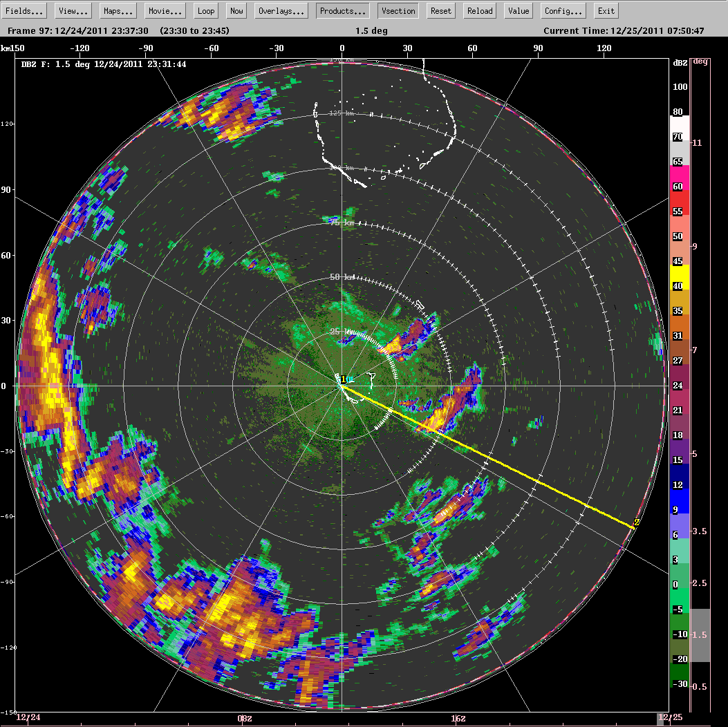Screen dimensions: 728x727
Task: Open the Config settings
Action: [563, 11]
